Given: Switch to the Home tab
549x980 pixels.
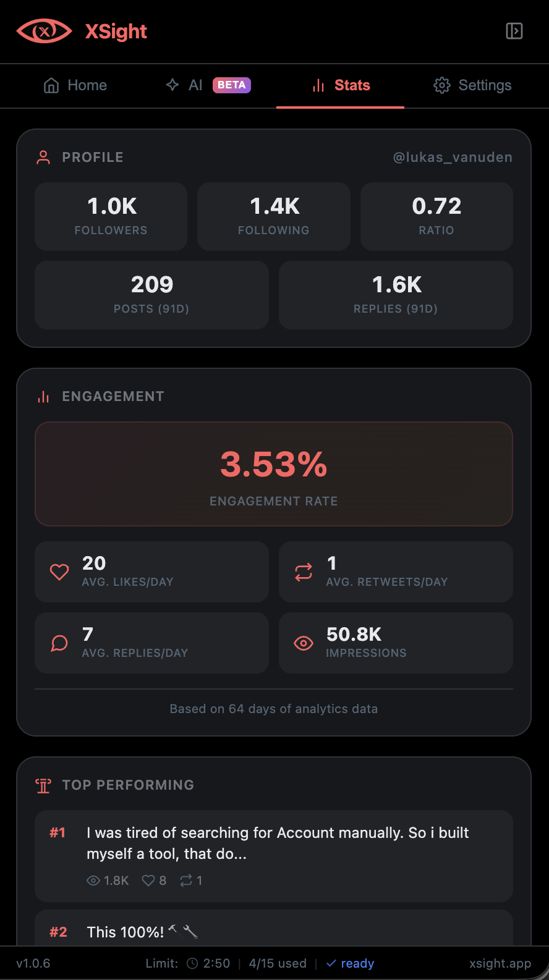Looking at the screenshot, I should point(74,85).
